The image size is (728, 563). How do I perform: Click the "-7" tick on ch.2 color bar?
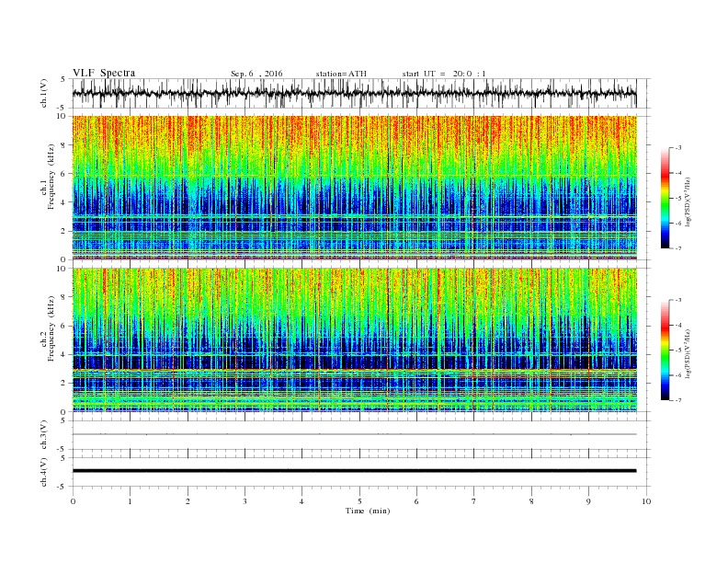click(678, 400)
